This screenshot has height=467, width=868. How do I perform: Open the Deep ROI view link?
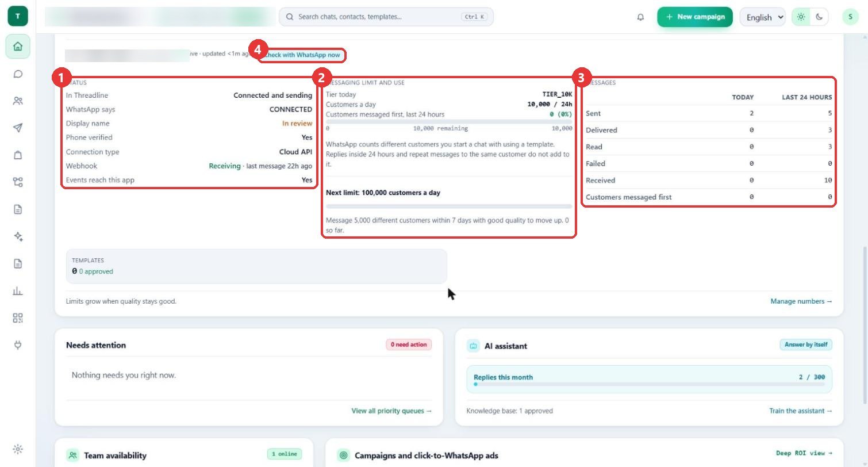804,453
